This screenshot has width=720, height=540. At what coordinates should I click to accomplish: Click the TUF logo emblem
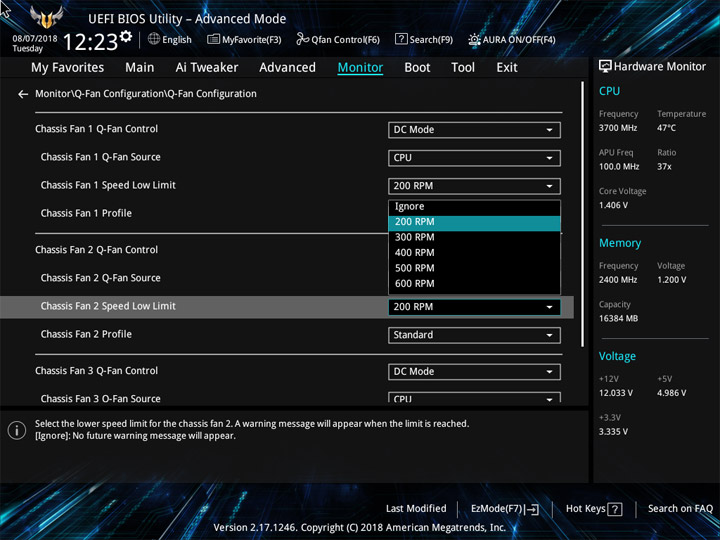[46, 17]
